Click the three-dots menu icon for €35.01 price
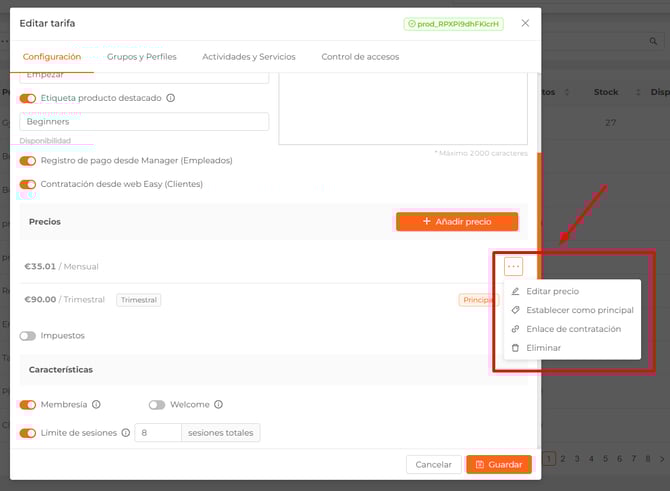 click(x=513, y=266)
